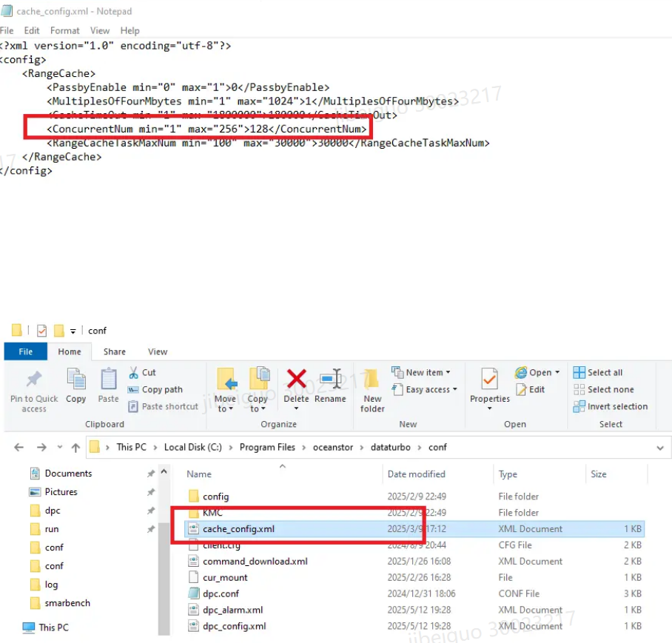Image resolution: width=672 pixels, height=643 pixels.
Task: Click the Rename icon in Organize group
Action: click(x=330, y=380)
